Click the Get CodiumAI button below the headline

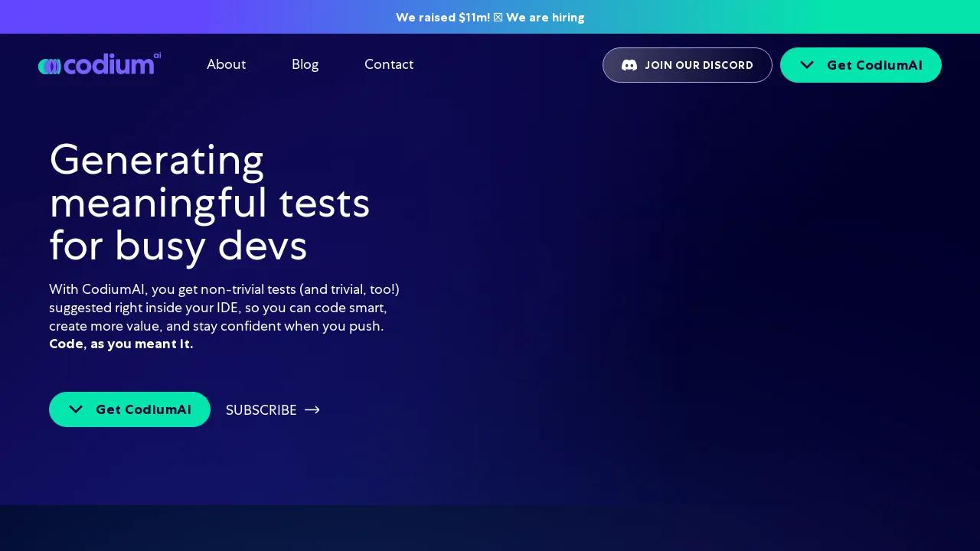pos(129,409)
